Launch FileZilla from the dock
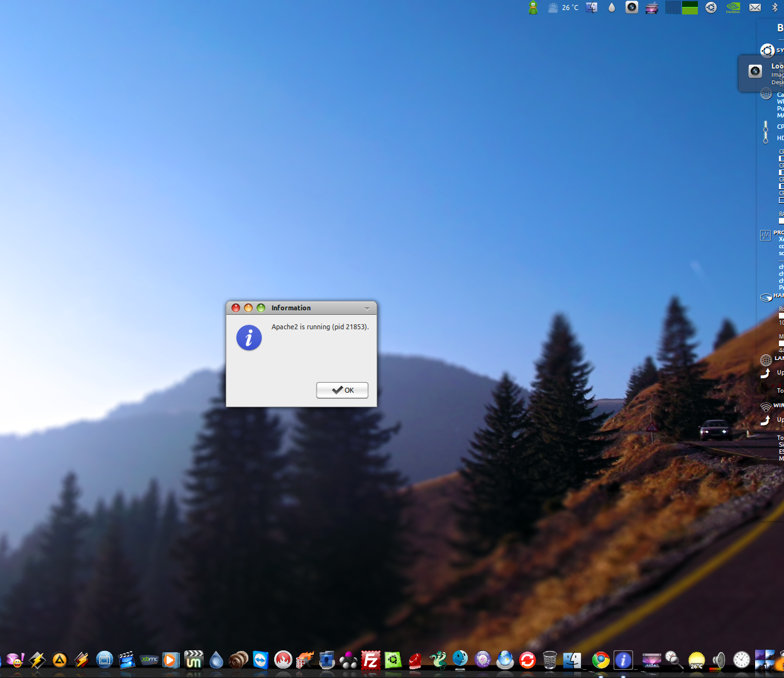784x678 pixels. pyautogui.click(x=371, y=660)
